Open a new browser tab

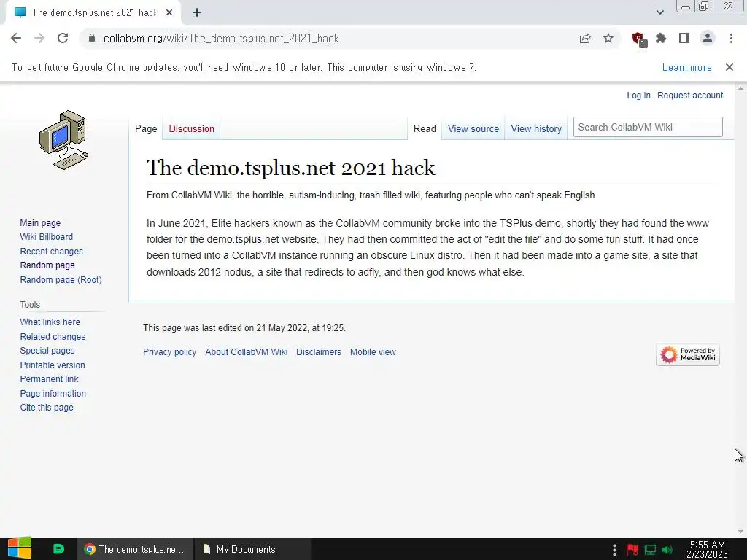tap(197, 13)
